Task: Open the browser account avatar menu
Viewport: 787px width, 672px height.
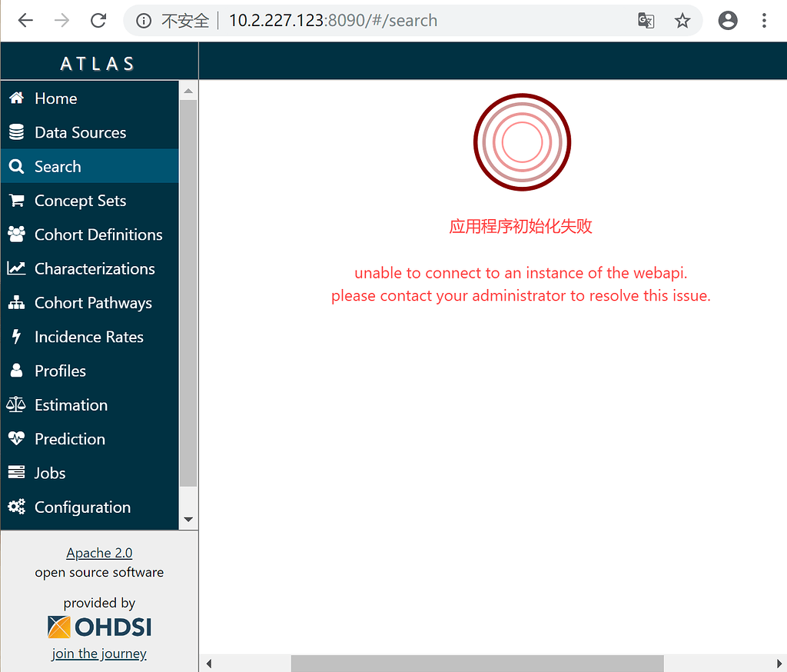Action: point(728,20)
